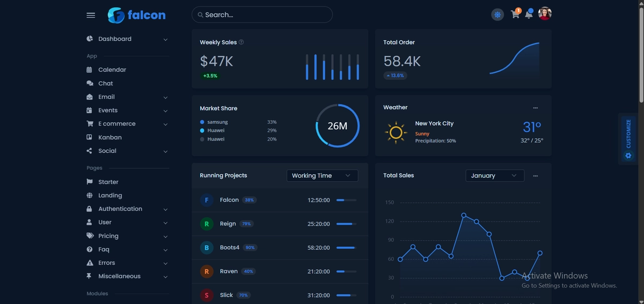Click the Boots4 avatar letter B

tap(207, 248)
